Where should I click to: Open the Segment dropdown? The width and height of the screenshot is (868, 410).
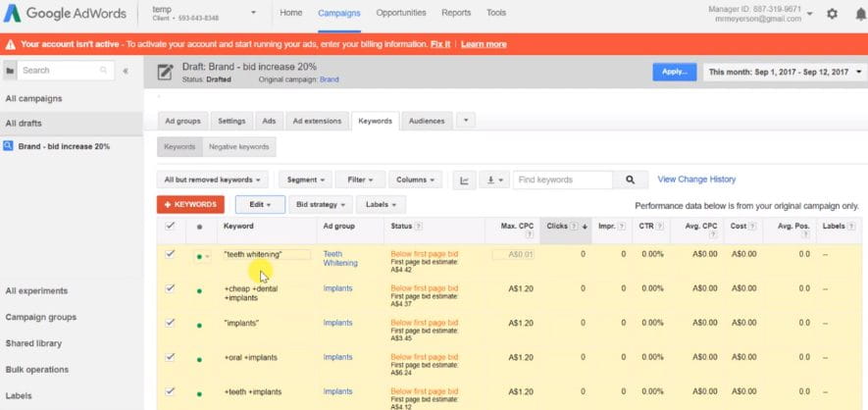306,179
